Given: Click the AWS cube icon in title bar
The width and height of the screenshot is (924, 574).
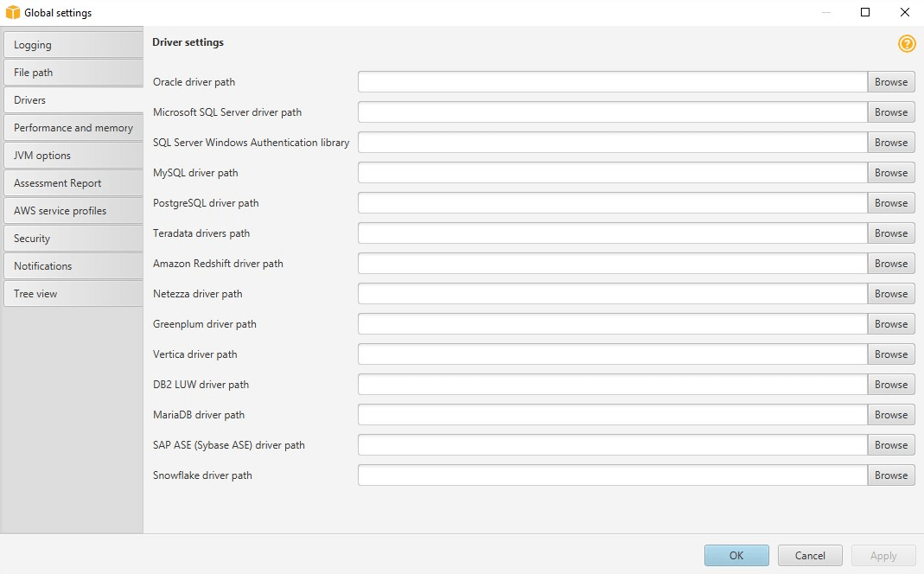Looking at the screenshot, I should click(x=11, y=12).
